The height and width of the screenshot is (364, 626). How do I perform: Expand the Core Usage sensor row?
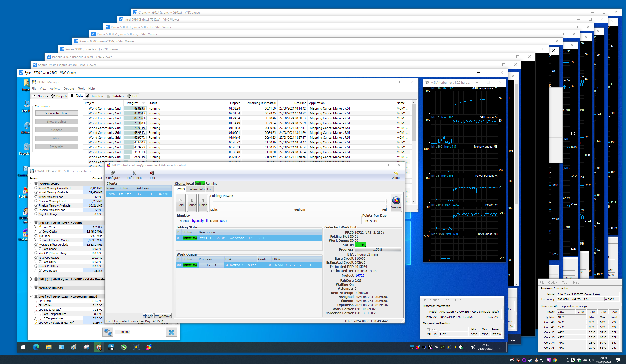[x=35, y=249]
